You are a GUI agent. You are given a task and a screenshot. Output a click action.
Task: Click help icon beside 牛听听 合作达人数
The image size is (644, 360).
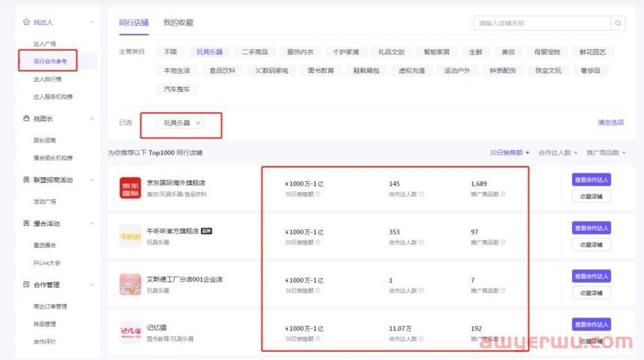click(x=421, y=242)
